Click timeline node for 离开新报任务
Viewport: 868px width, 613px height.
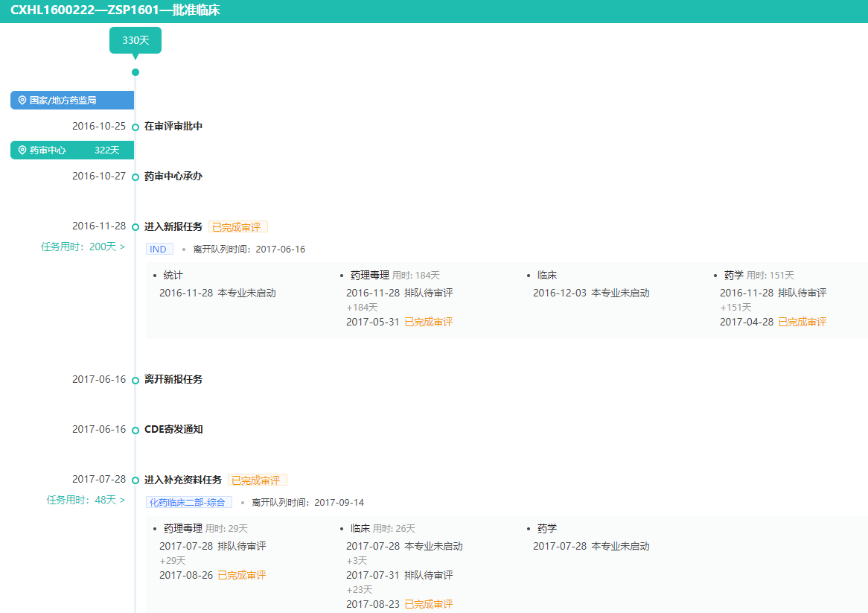click(x=135, y=381)
